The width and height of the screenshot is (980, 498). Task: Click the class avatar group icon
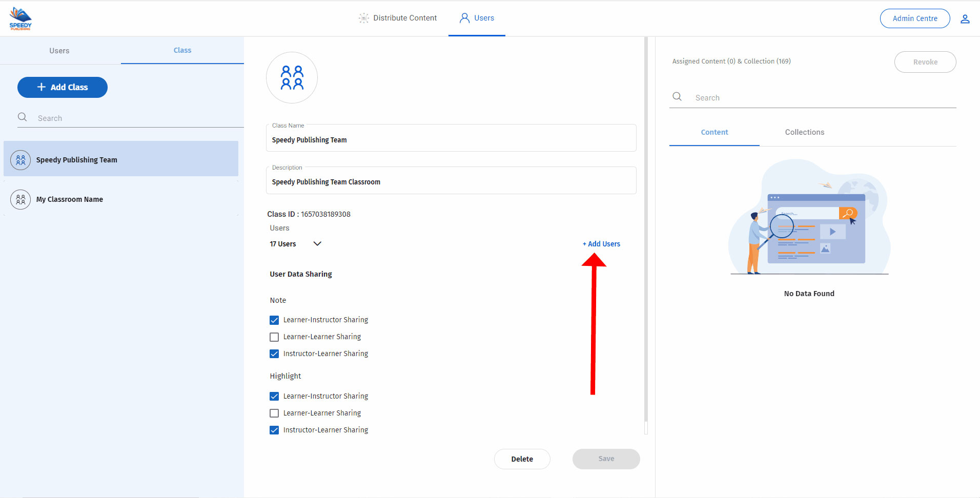pyautogui.click(x=292, y=77)
